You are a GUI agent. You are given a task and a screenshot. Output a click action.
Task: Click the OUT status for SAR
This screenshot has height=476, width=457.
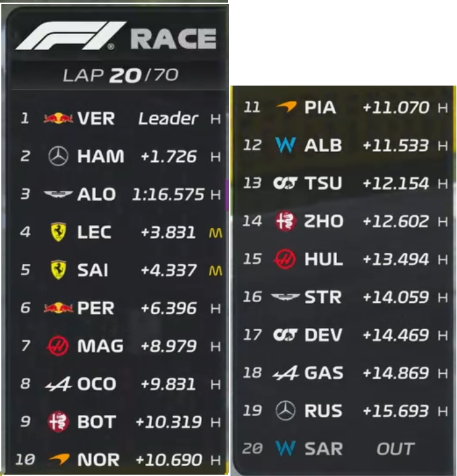tap(395, 449)
